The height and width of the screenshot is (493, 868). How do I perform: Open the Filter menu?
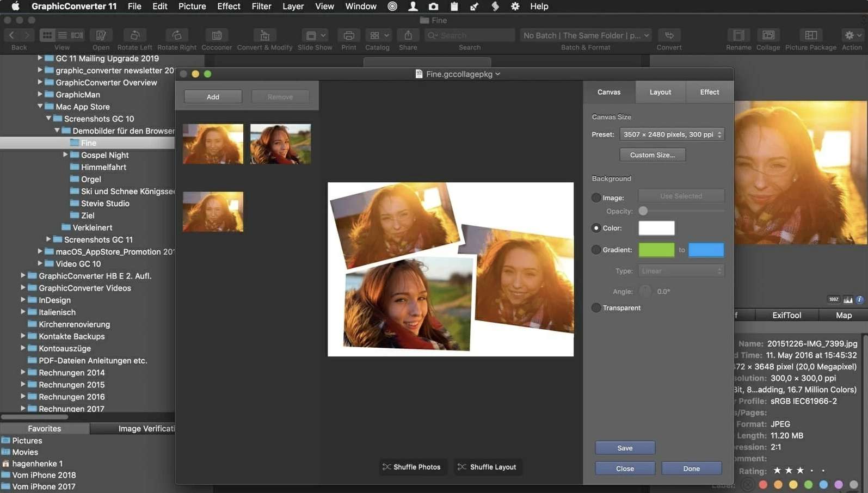tap(261, 7)
